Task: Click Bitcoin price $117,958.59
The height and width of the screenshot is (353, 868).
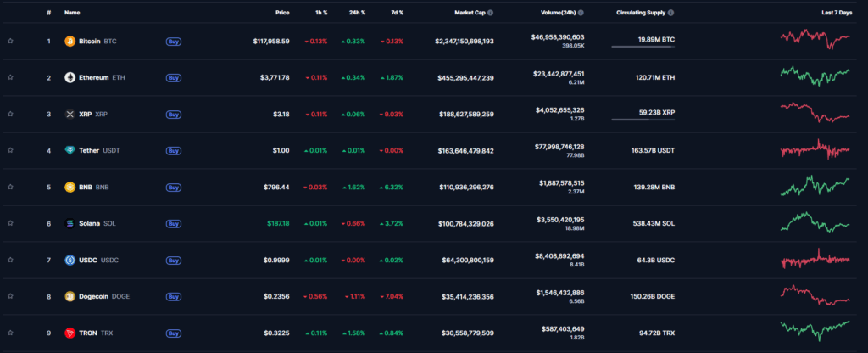Action: tap(271, 41)
